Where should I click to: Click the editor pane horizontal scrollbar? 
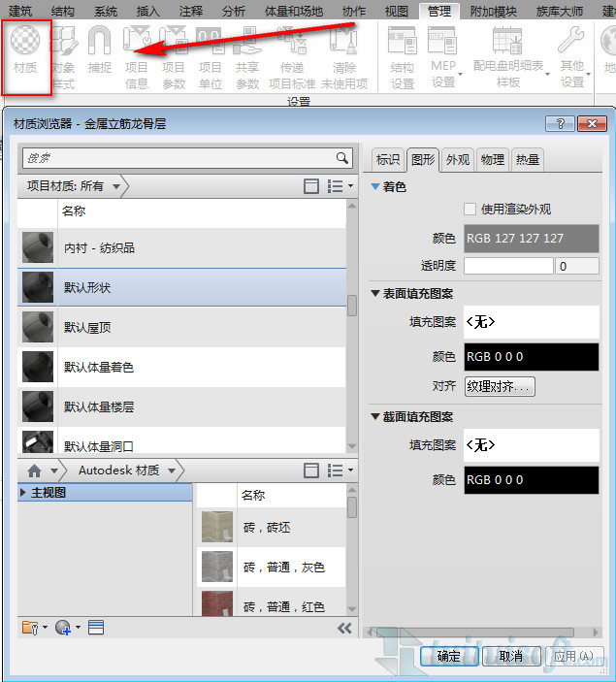[x=475, y=632]
